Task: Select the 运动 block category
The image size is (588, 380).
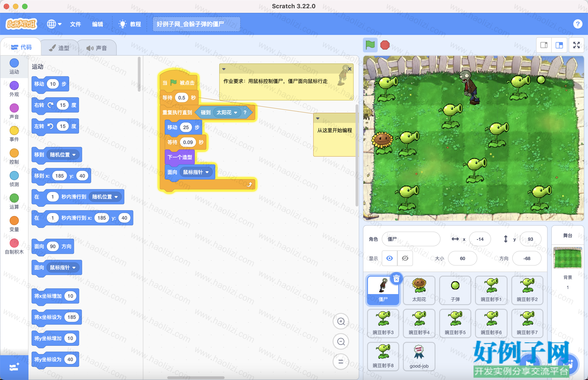Action: [x=14, y=66]
